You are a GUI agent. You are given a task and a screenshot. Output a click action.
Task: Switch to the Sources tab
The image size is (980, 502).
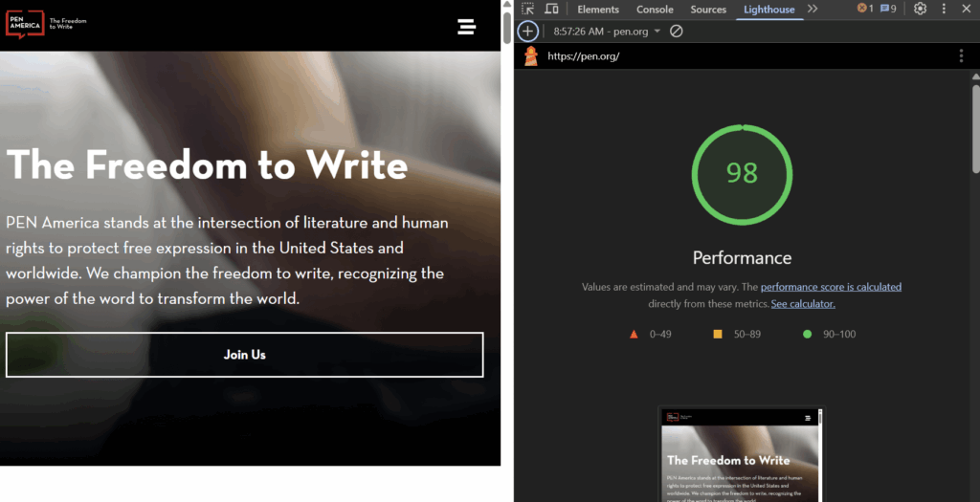(708, 10)
